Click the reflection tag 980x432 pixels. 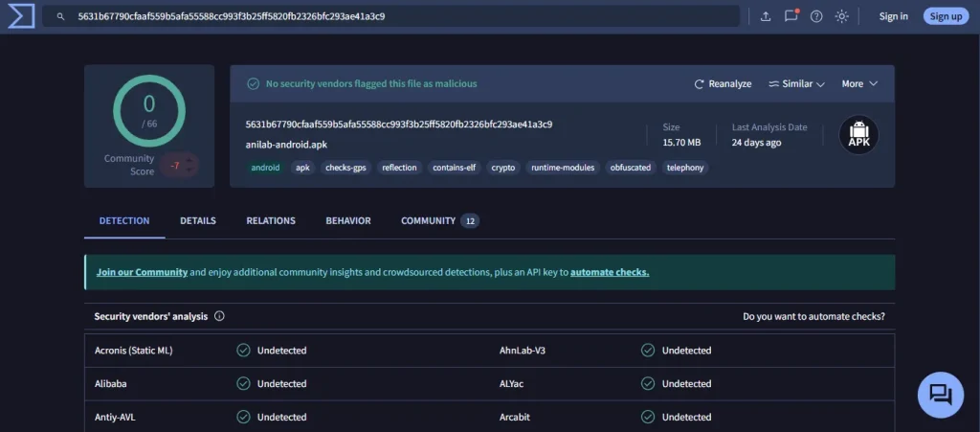(x=399, y=168)
